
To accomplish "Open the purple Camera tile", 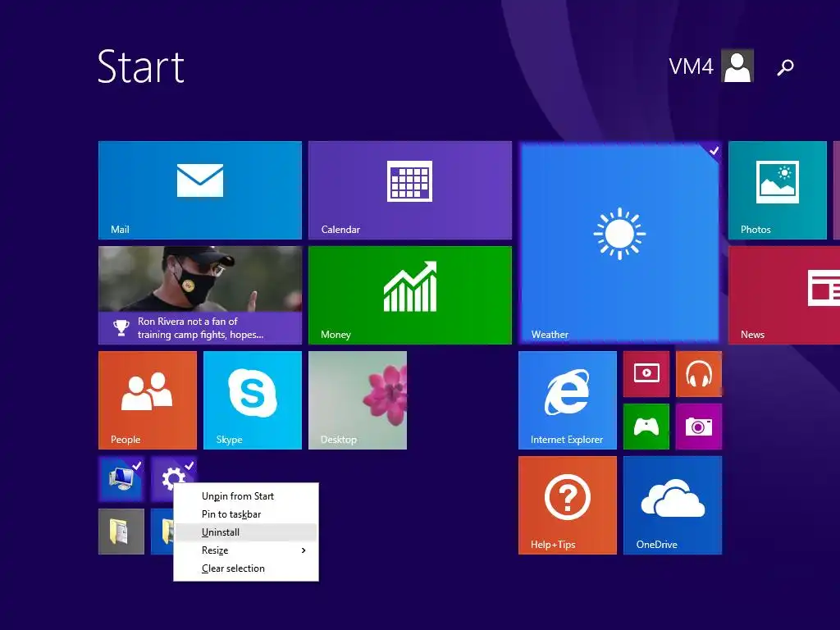I will click(699, 427).
